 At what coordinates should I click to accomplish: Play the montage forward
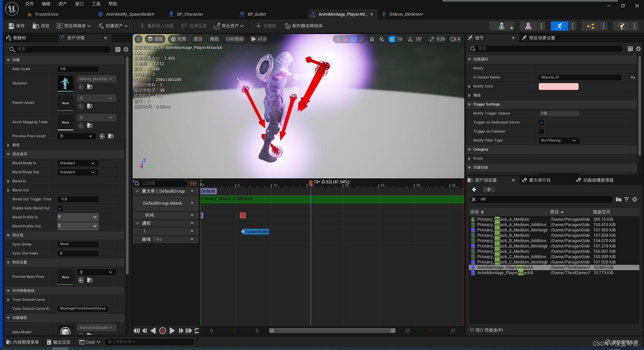point(172,331)
